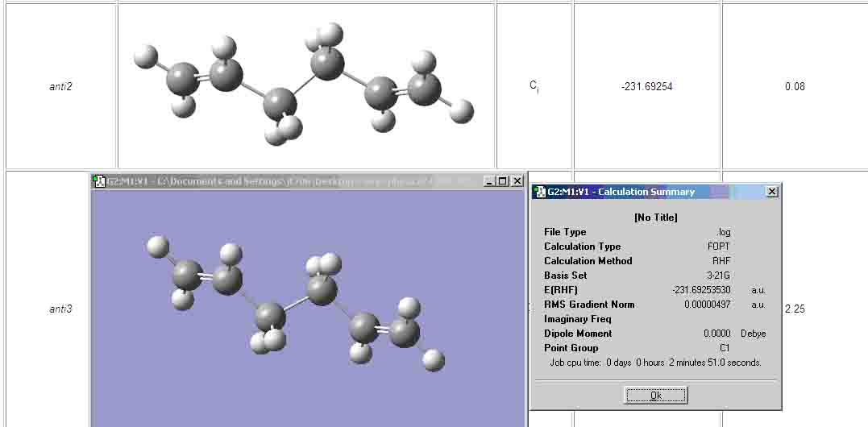
Task: Select the E(RHF) value -231.69253530
Action: [701, 290]
